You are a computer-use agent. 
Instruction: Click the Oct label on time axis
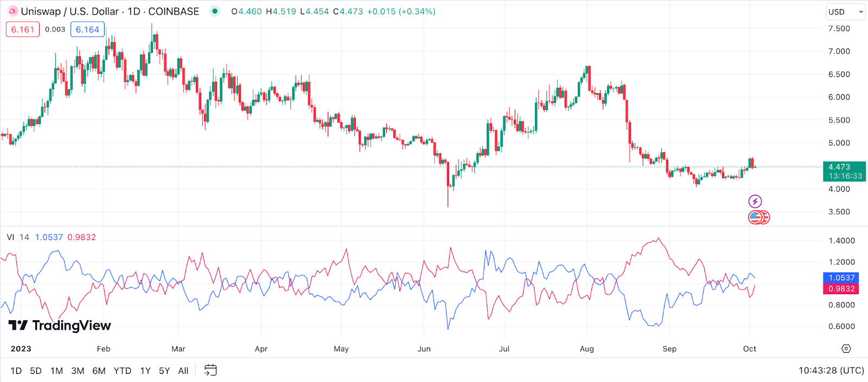tap(750, 349)
